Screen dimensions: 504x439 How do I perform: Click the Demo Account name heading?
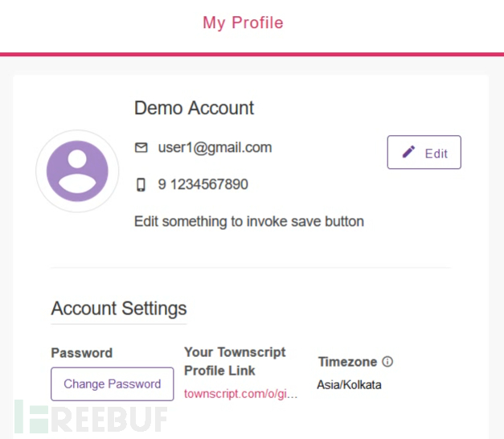coord(194,108)
